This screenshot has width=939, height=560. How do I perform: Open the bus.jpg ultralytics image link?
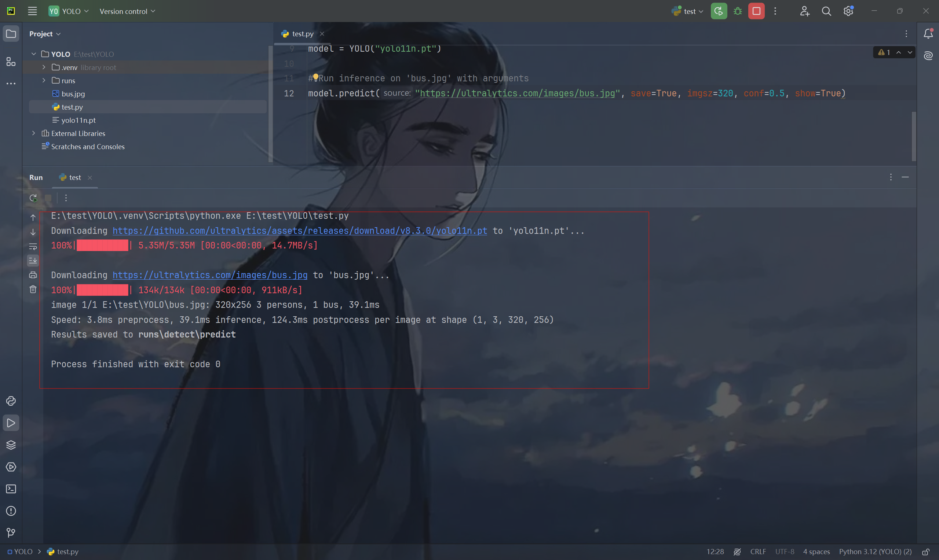210,275
